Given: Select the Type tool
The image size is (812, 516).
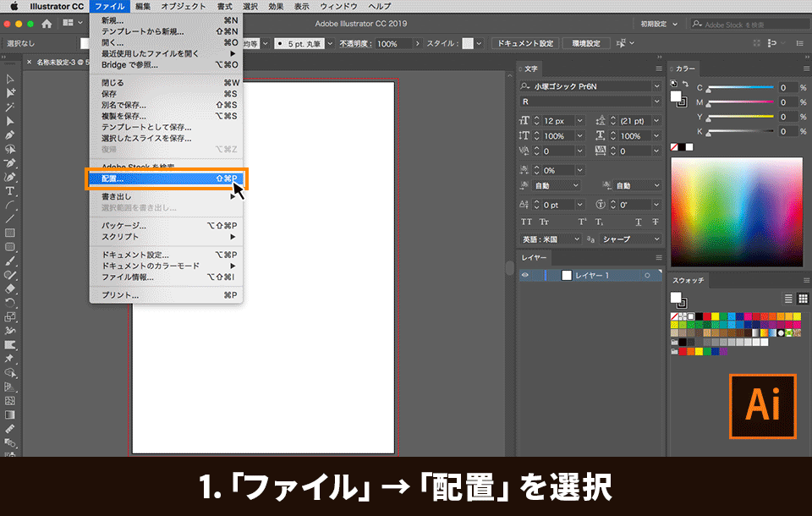Looking at the screenshot, I should click(11, 192).
